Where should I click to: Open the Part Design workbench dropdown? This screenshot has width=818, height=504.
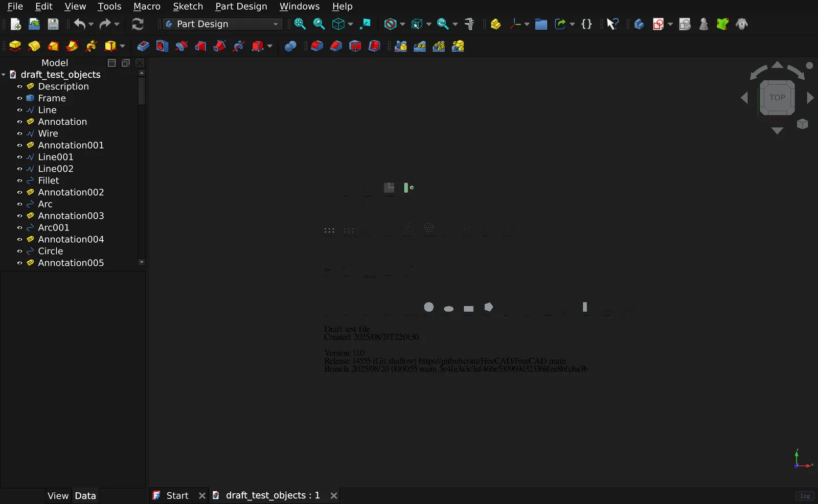[222, 24]
